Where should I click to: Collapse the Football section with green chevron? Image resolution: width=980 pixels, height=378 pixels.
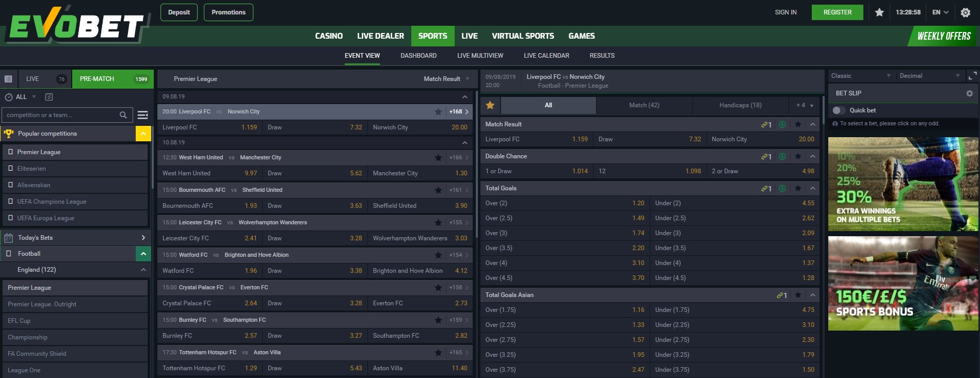pyautogui.click(x=143, y=254)
